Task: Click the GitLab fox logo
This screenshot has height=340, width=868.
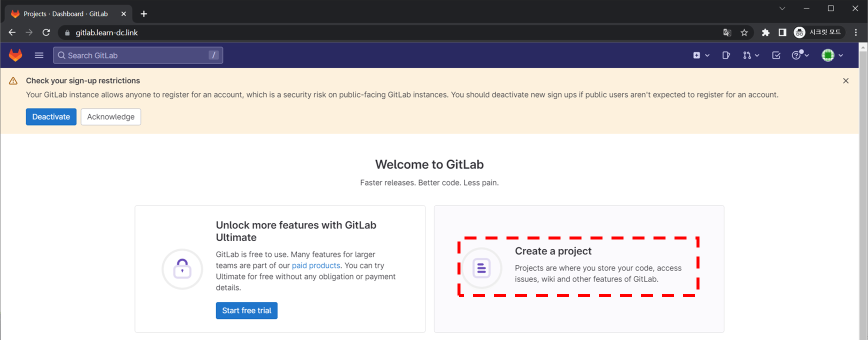Action: coord(15,55)
